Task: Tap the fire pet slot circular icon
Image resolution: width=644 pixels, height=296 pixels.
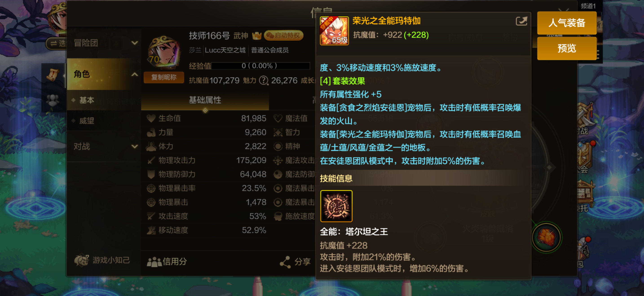Action: 546,237
